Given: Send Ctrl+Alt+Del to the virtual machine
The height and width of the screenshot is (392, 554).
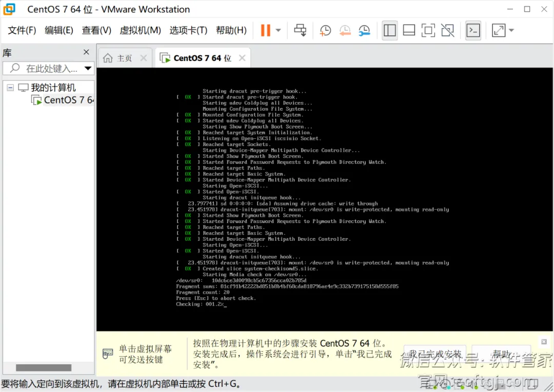Looking at the screenshot, I should coord(300,30).
